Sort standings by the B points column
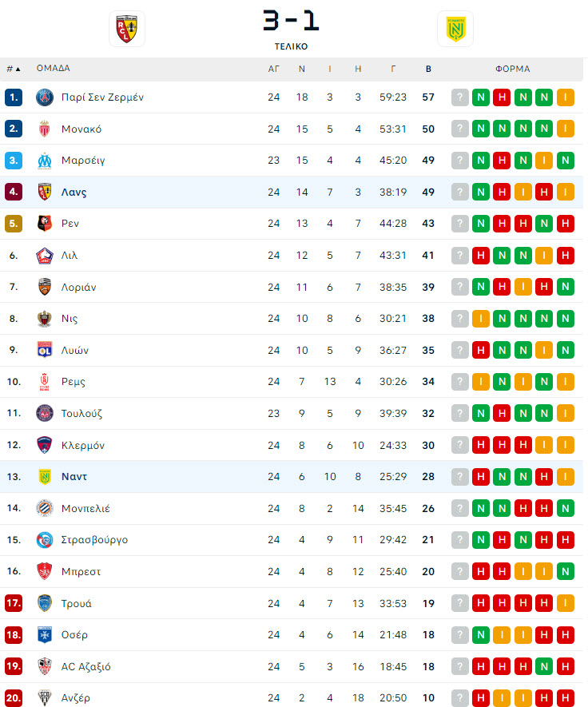Screen dimensions: 588x707 [428, 69]
